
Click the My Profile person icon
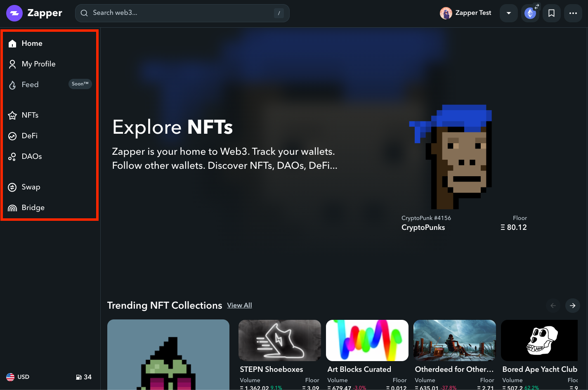[x=12, y=64]
